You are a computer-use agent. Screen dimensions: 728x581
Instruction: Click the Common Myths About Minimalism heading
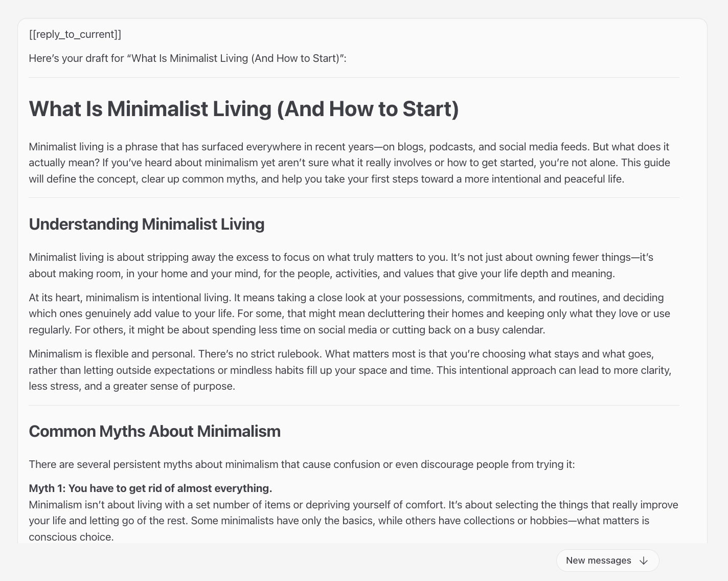pos(154,431)
